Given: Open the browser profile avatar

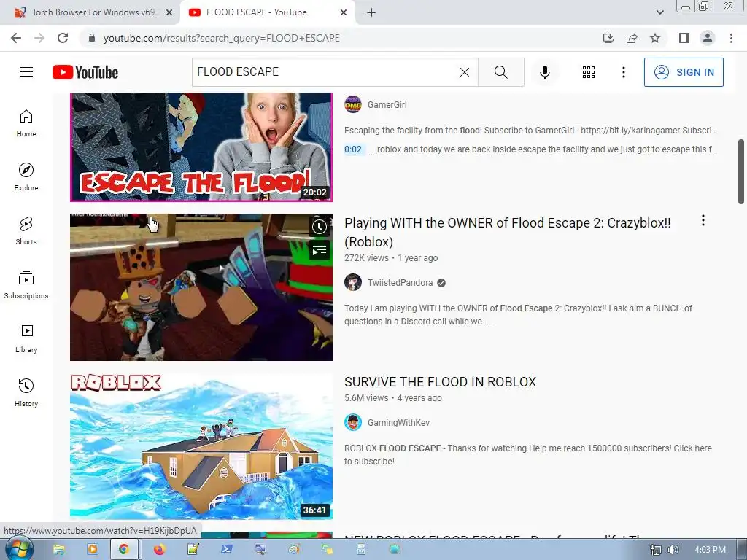Looking at the screenshot, I should [x=708, y=38].
